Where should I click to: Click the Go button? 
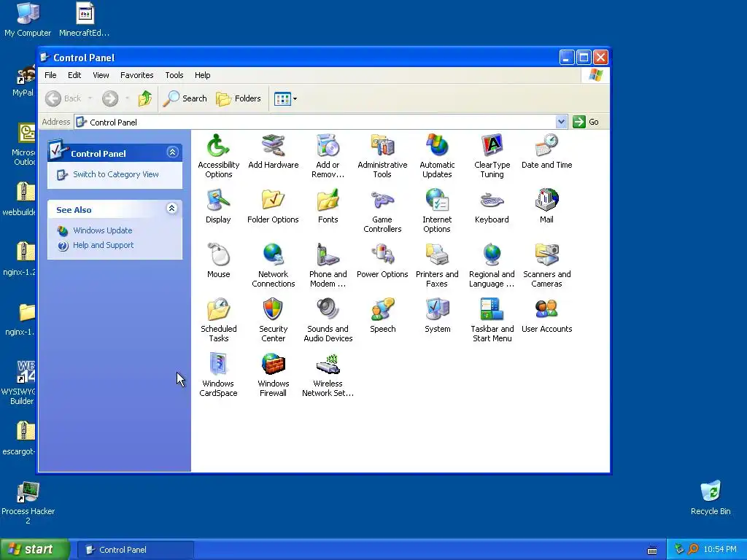tap(586, 122)
